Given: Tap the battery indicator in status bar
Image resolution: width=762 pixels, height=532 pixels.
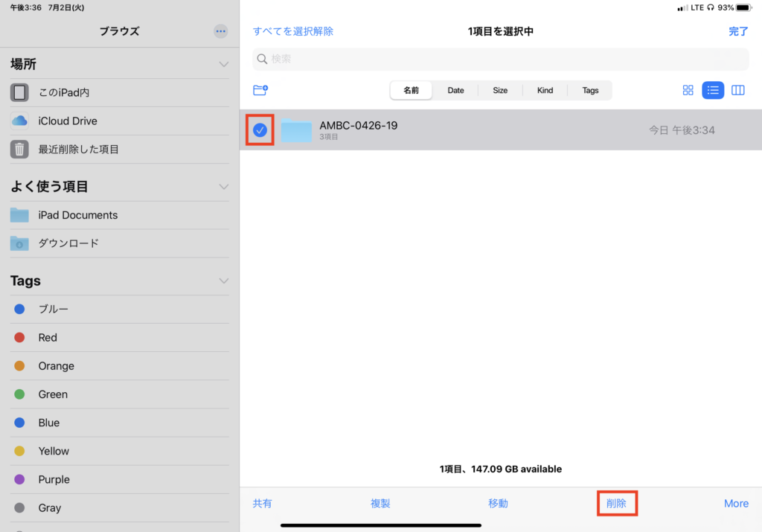Looking at the screenshot, I should pyautogui.click(x=743, y=7).
